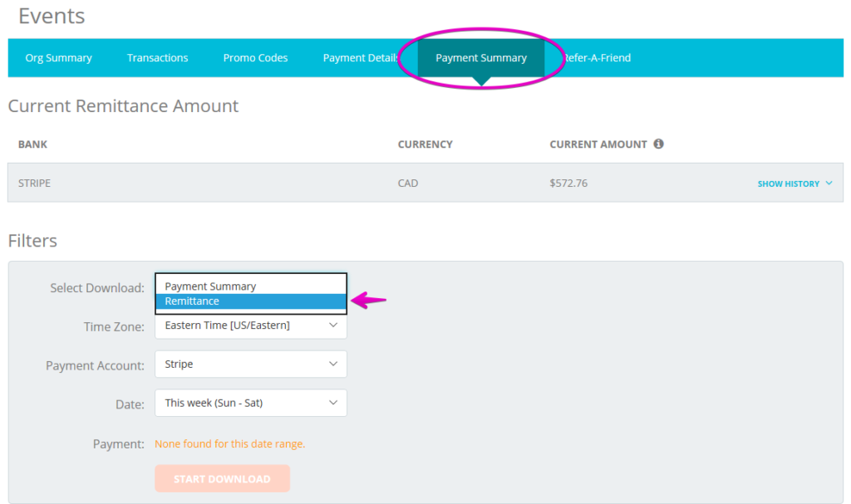Click the $572.76 amount value
This screenshot has width=851, height=504.
click(568, 183)
